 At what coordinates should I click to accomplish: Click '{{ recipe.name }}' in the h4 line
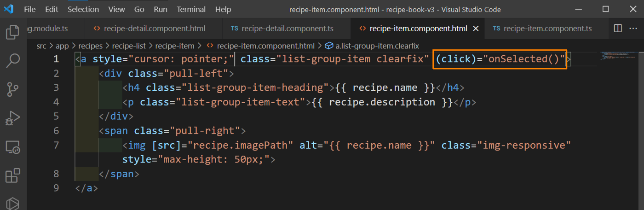pyautogui.click(x=385, y=87)
